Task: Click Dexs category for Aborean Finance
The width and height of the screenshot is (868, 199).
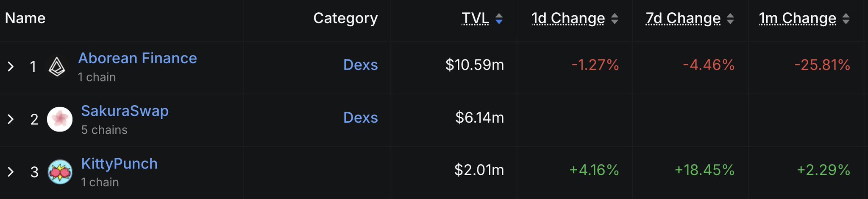Action: (x=360, y=65)
